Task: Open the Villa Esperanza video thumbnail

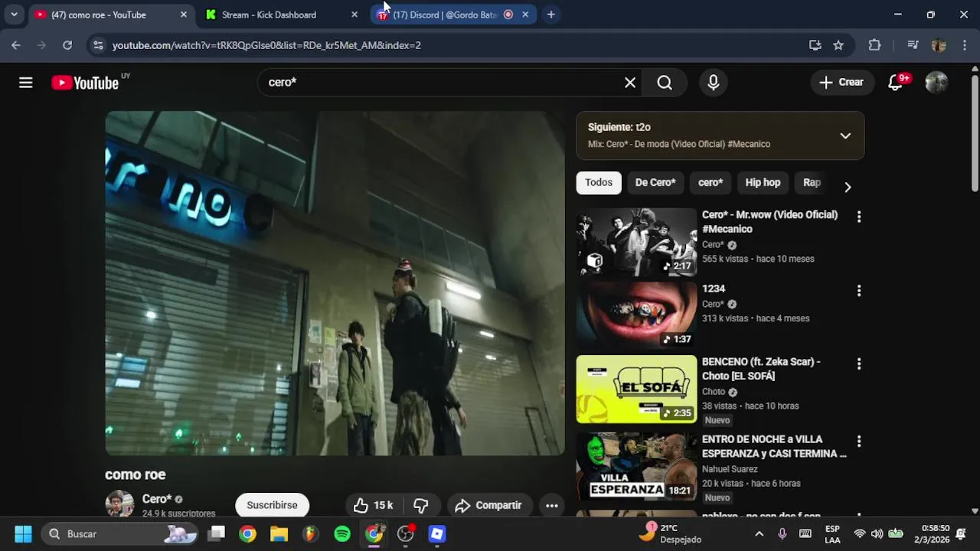Action: pos(636,467)
